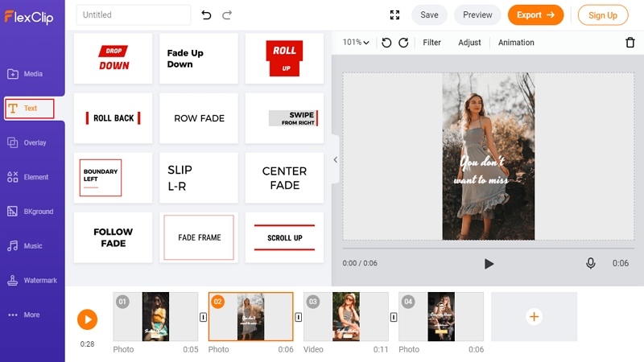The width and height of the screenshot is (644, 362).
Task: Open the Animation menu item
Action: (x=516, y=43)
